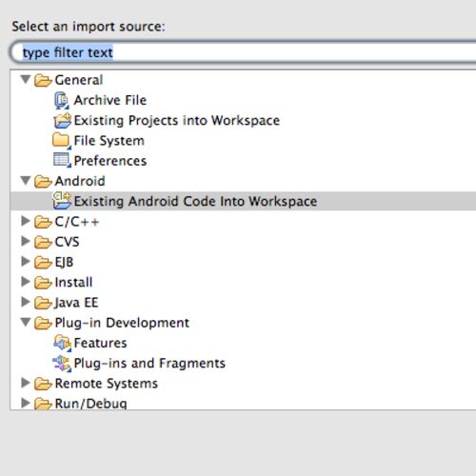Expand the CVS category
The image size is (476, 476).
[26, 241]
